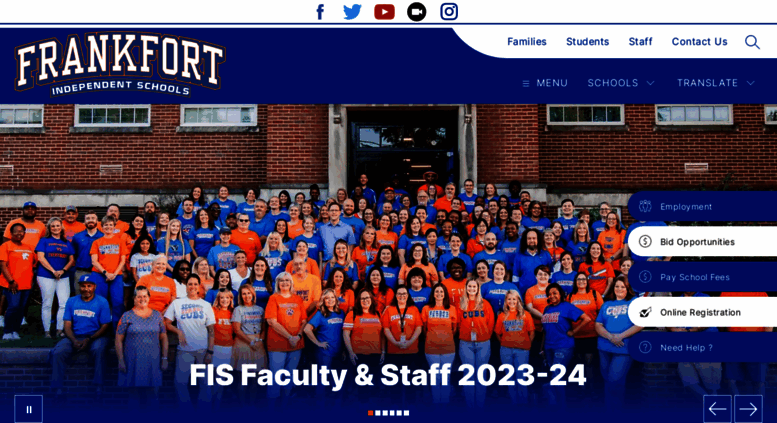
Task: Advance to next slide with right arrow
Action: click(748, 409)
